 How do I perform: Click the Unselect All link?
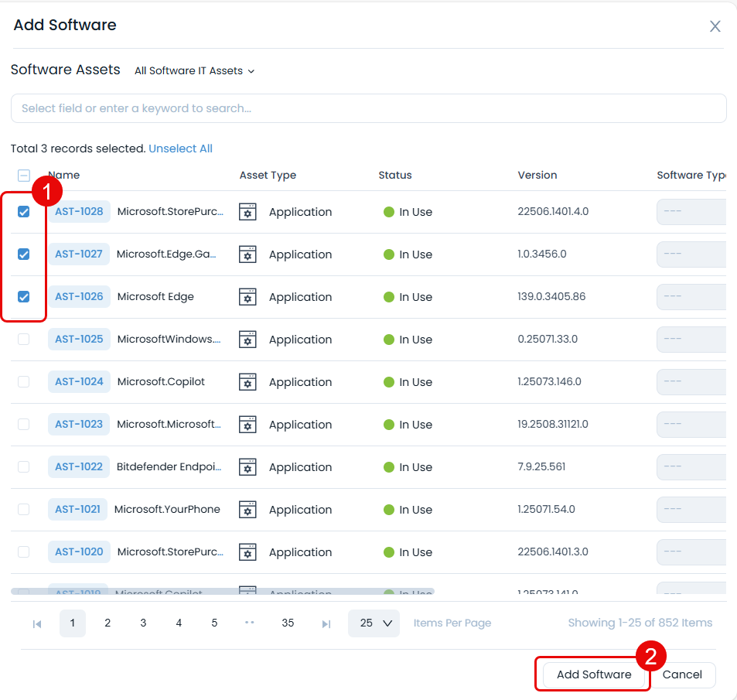coord(180,149)
